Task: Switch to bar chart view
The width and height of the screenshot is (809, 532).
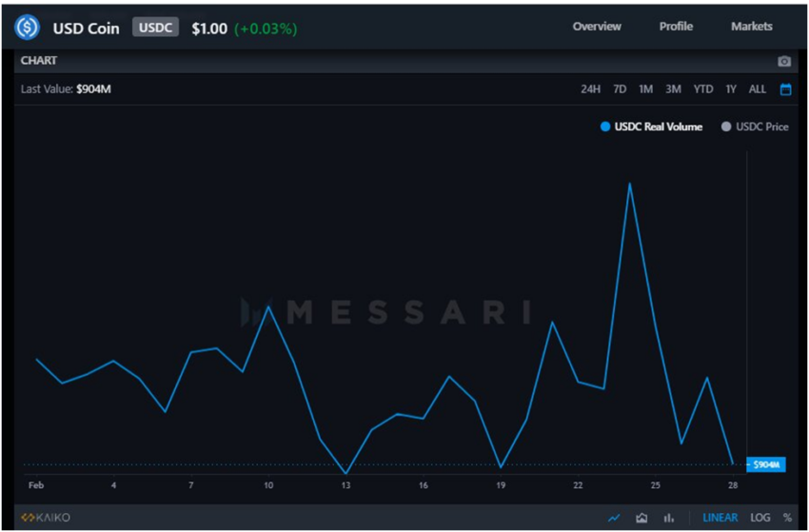Action: (x=669, y=518)
